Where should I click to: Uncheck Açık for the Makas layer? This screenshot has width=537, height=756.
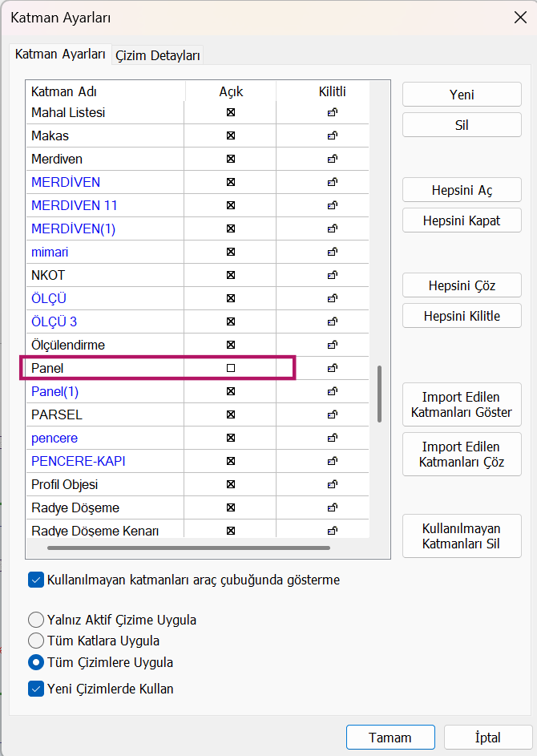point(231,135)
